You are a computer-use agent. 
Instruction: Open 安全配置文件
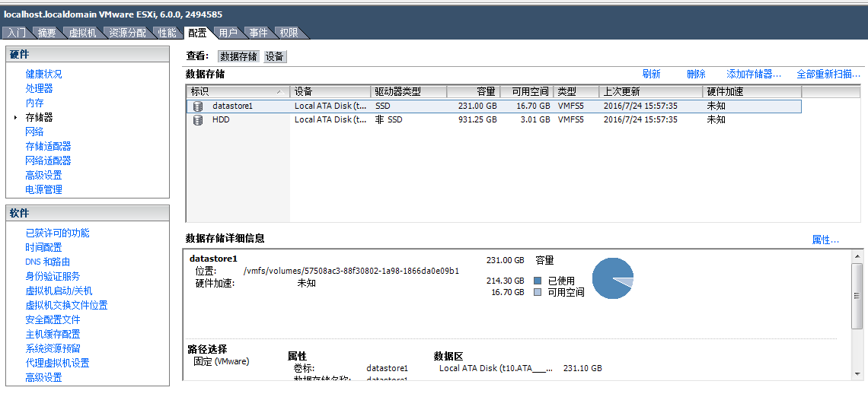pos(53,319)
